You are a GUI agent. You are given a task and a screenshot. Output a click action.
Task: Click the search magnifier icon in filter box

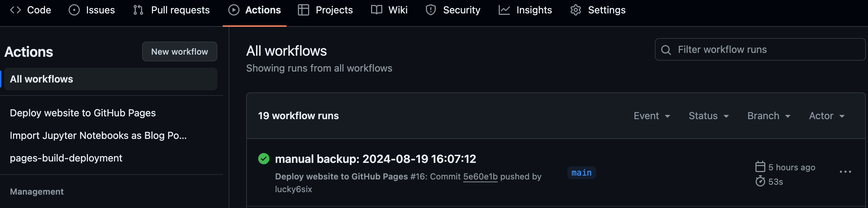(x=666, y=50)
